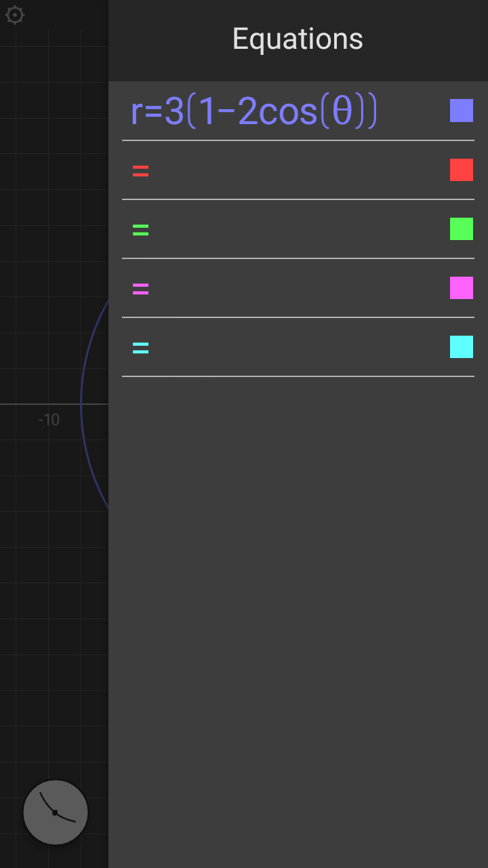The image size is (488, 868).
Task: Tap the round graph curve button
Action: coord(56,812)
